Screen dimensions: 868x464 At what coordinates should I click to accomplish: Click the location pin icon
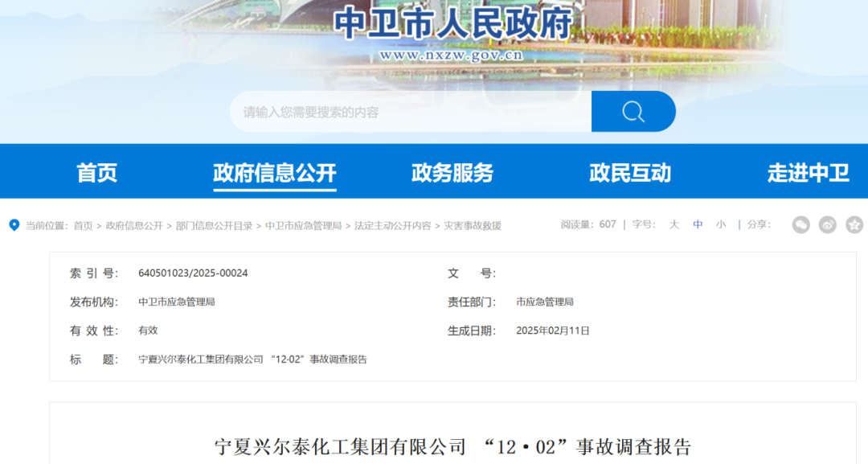click(14, 225)
